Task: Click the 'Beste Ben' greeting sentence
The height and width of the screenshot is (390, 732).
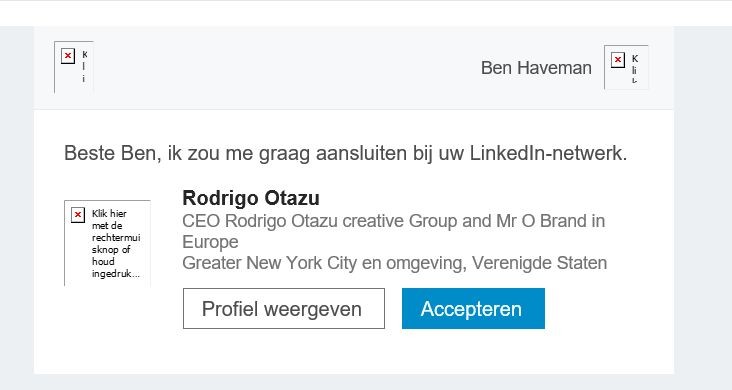Action: [x=345, y=153]
